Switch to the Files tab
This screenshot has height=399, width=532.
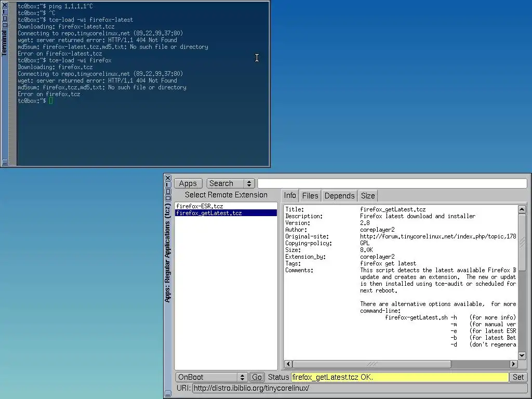point(310,196)
